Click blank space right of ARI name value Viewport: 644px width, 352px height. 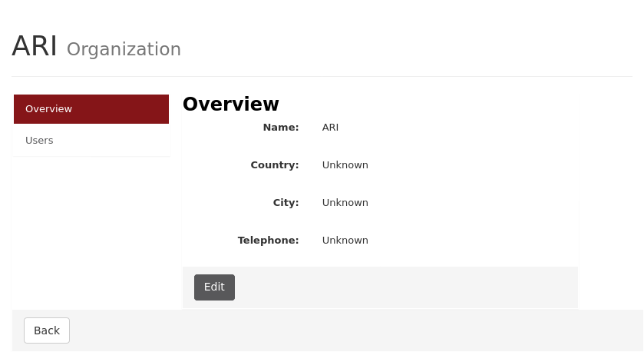tap(456, 128)
